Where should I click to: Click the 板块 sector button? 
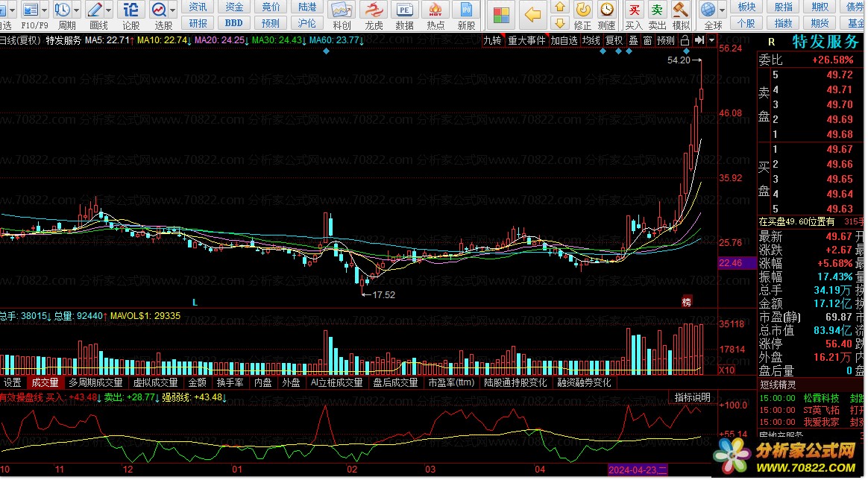[x=746, y=7]
